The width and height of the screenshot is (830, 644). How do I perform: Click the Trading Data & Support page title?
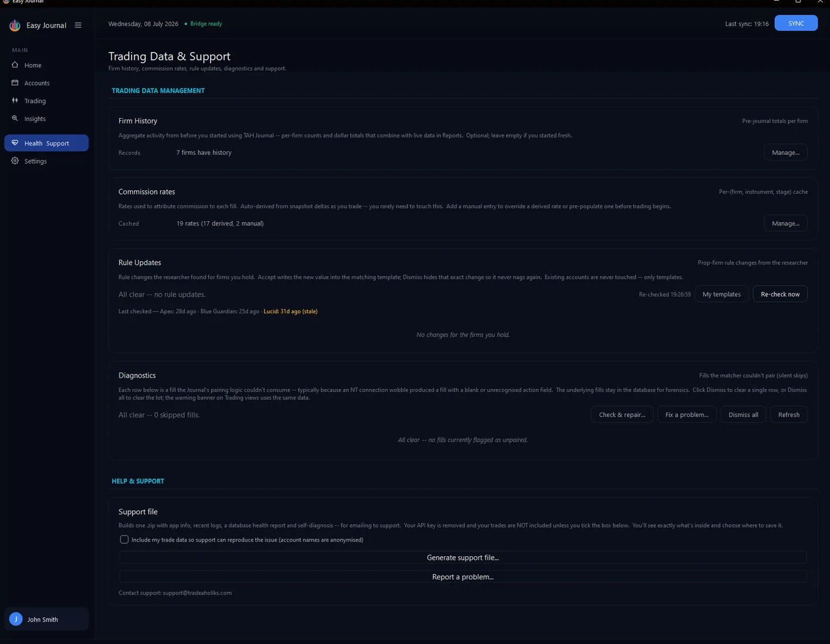[x=170, y=56]
